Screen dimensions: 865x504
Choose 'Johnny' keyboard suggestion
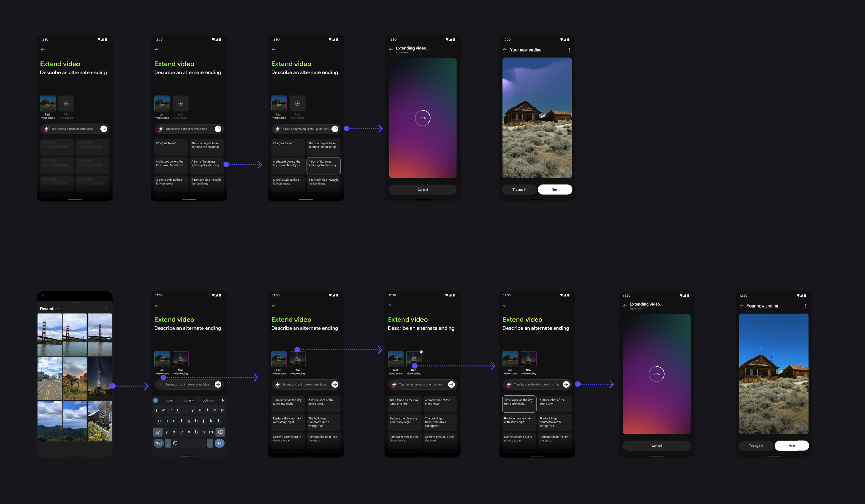coord(189,400)
